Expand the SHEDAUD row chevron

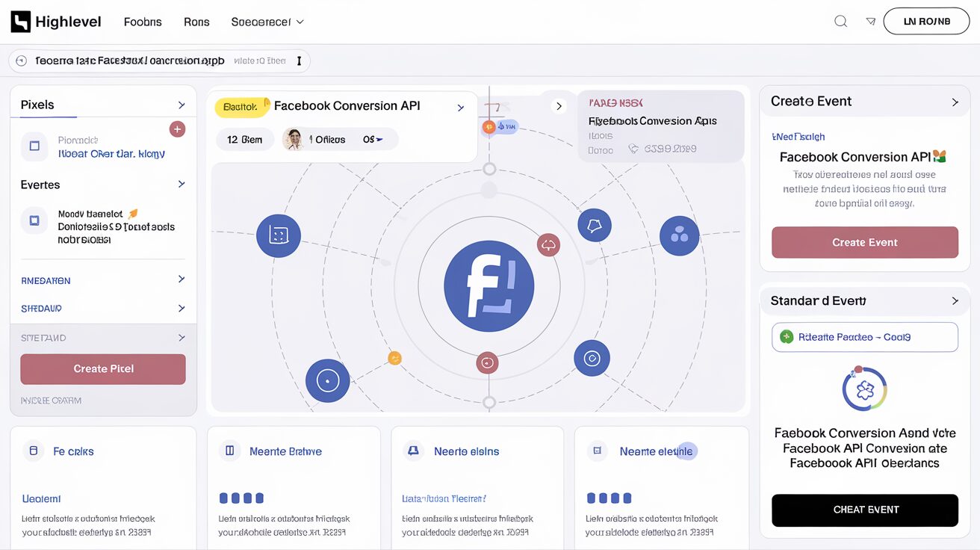point(181,308)
